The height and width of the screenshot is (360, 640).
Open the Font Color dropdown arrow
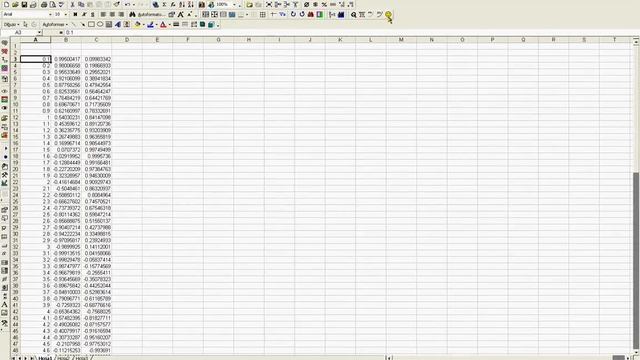(169, 24)
